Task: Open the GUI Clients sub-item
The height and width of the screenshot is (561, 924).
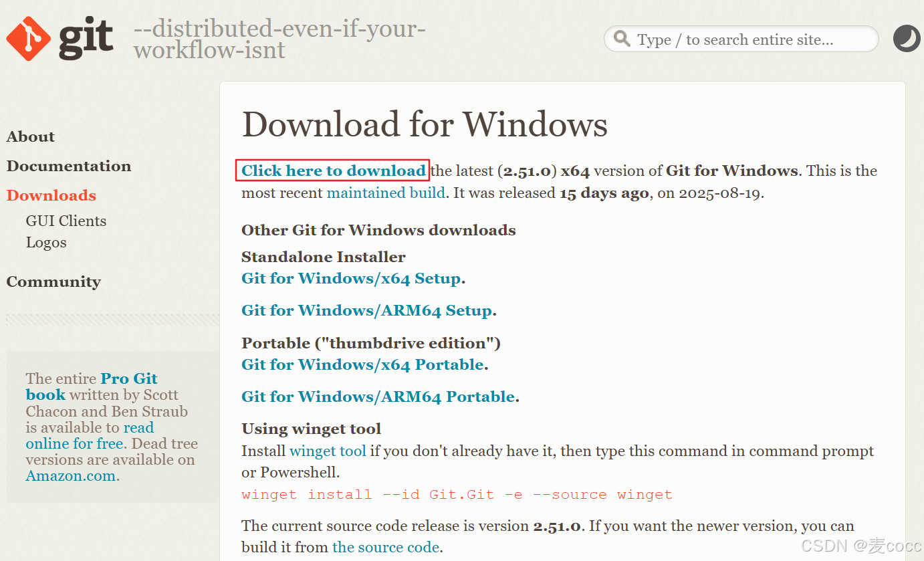Action: [66, 221]
